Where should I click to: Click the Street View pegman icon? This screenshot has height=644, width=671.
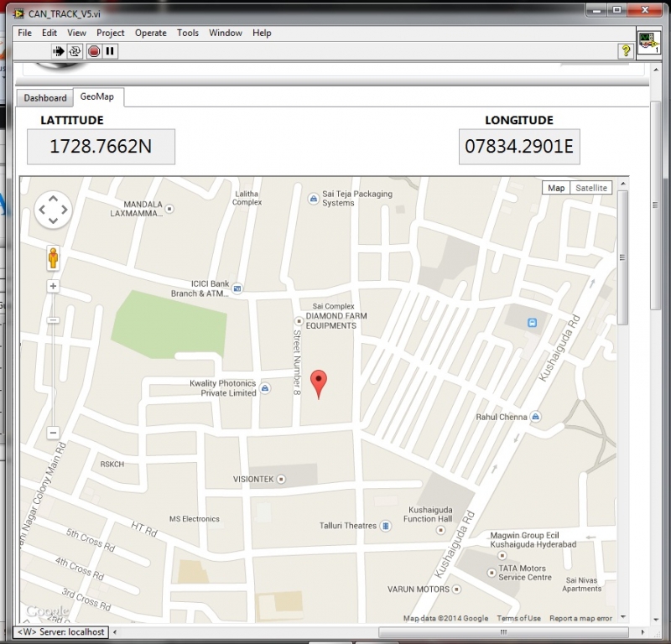tap(53, 258)
